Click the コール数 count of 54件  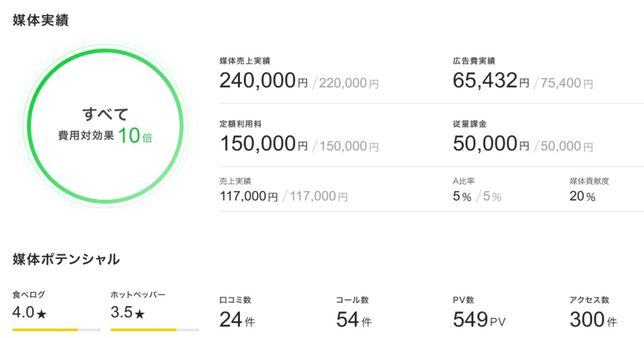point(353,319)
